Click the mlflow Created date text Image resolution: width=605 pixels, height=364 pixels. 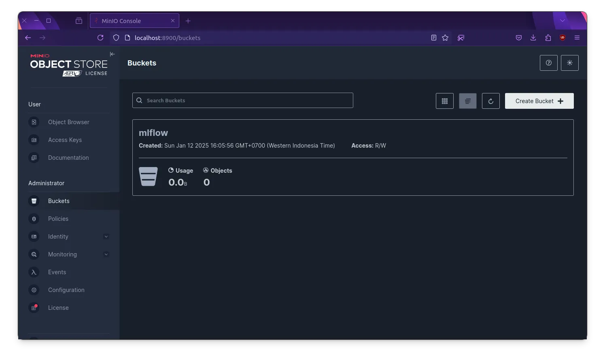(x=237, y=146)
